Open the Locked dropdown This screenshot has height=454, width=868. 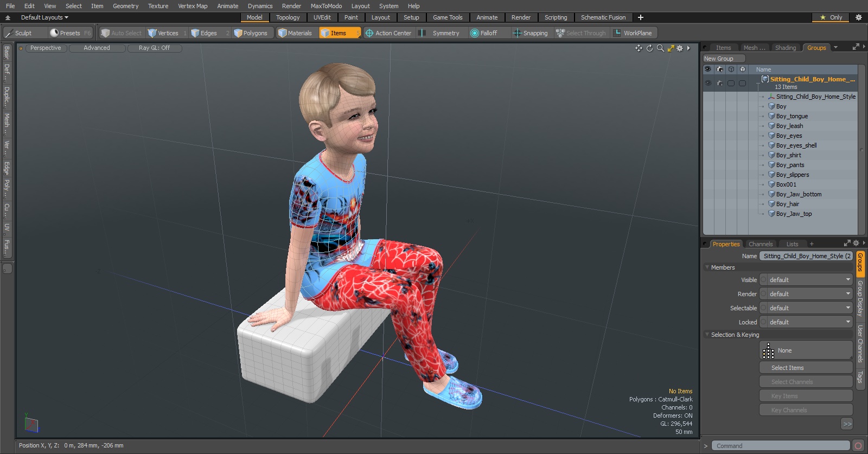(x=806, y=322)
